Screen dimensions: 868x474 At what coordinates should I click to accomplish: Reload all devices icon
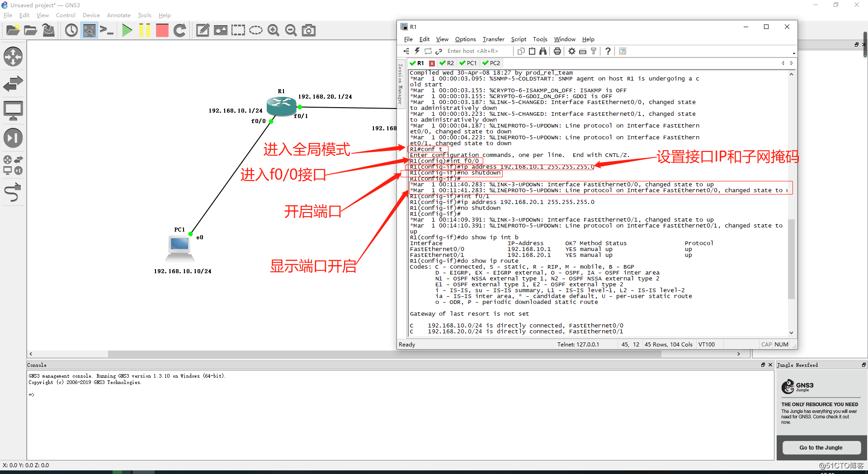[x=179, y=30]
